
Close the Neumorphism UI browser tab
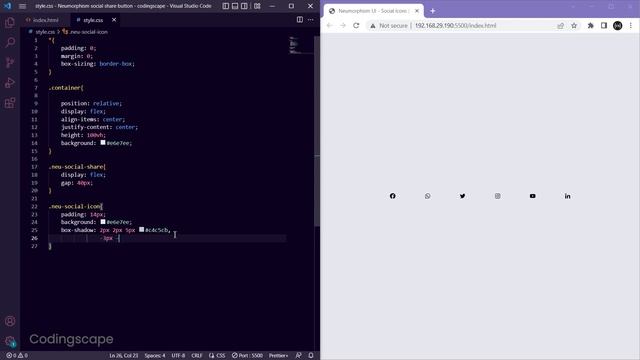click(417, 11)
